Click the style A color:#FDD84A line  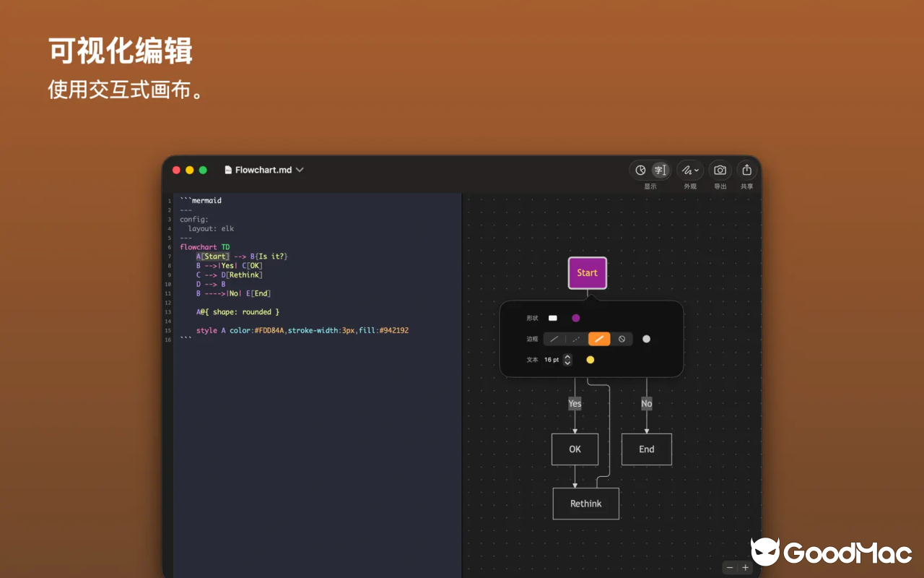(x=302, y=331)
